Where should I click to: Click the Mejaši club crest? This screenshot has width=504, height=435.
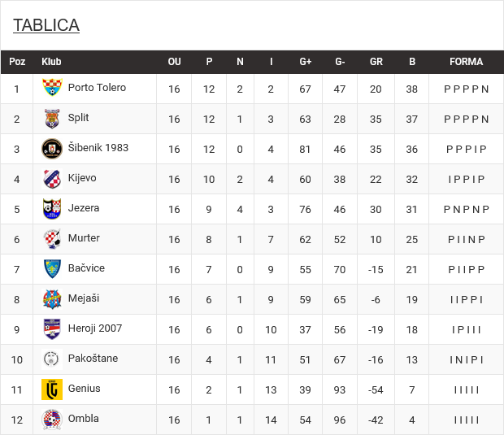point(52,299)
